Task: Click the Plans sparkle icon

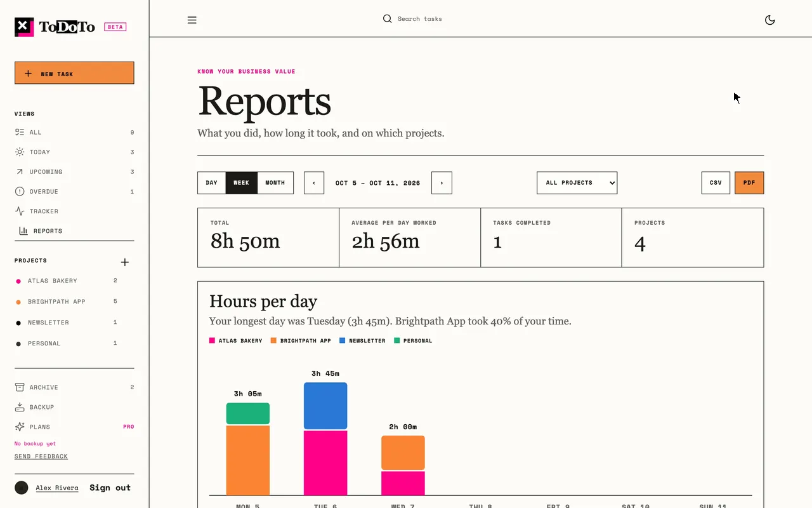Action: point(20,427)
